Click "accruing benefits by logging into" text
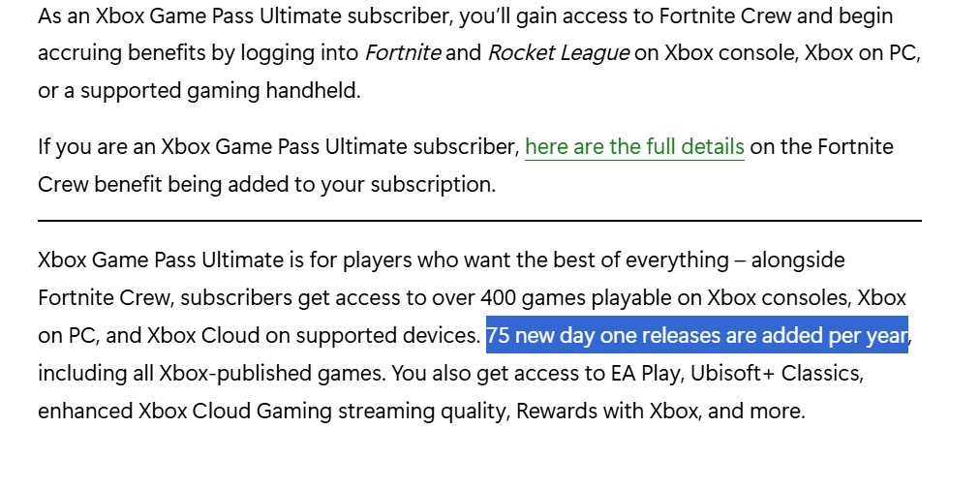 (x=198, y=53)
